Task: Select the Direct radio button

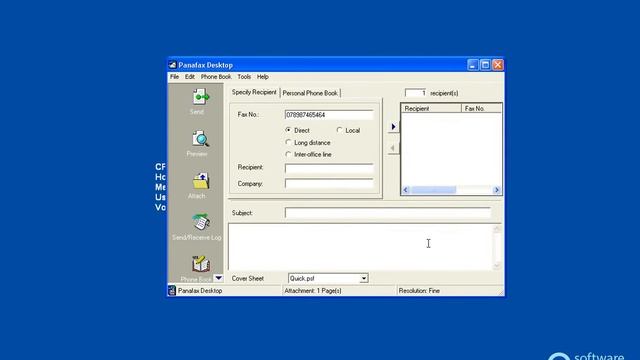Action: tap(288, 130)
